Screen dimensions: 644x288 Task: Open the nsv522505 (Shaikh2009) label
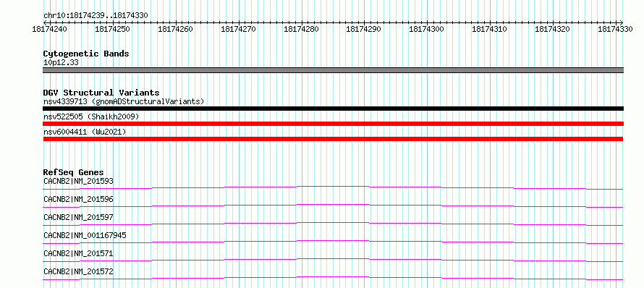pos(91,117)
